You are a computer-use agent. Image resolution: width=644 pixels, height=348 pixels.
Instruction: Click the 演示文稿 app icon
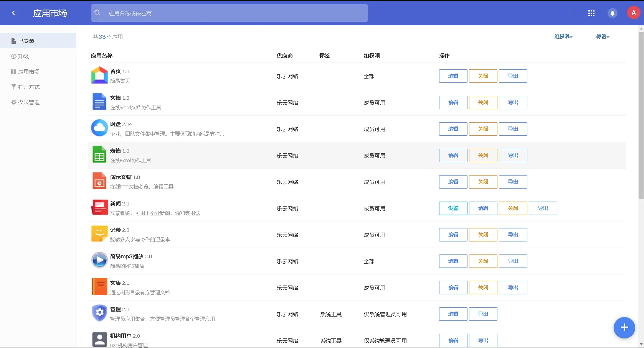coord(99,181)
